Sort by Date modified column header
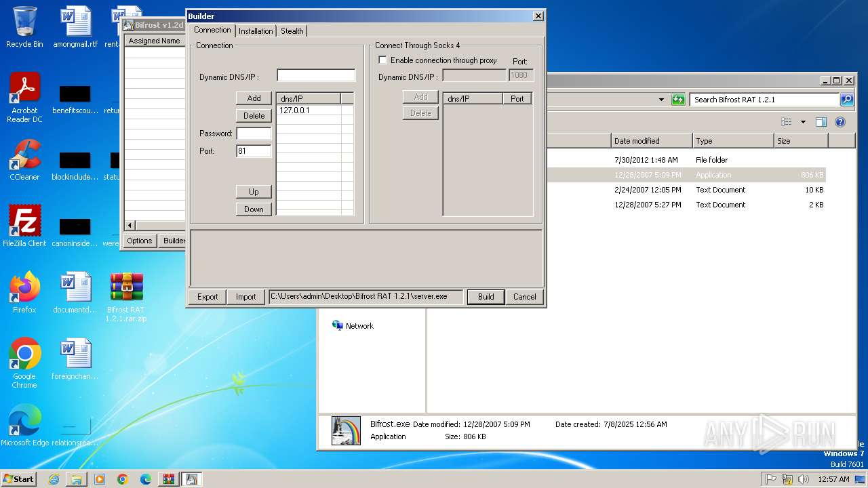The image size is (868, 488). [652, 141]
